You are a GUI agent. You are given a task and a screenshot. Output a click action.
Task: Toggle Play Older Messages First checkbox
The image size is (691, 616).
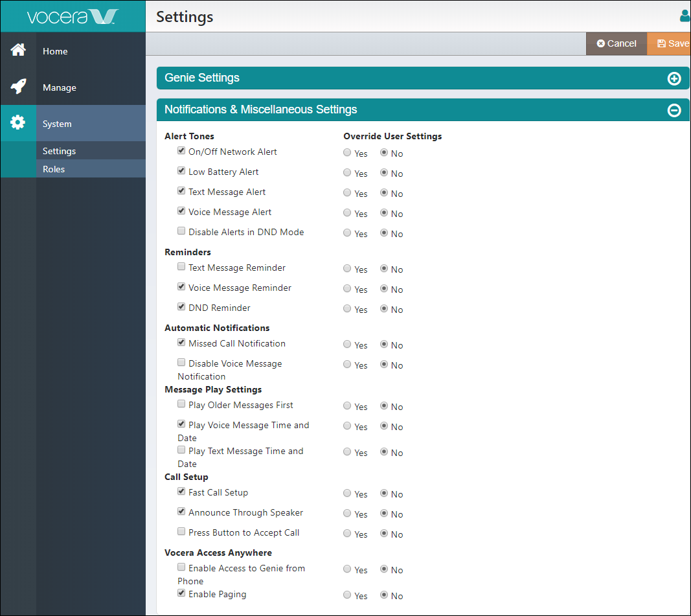coord(181,404)
